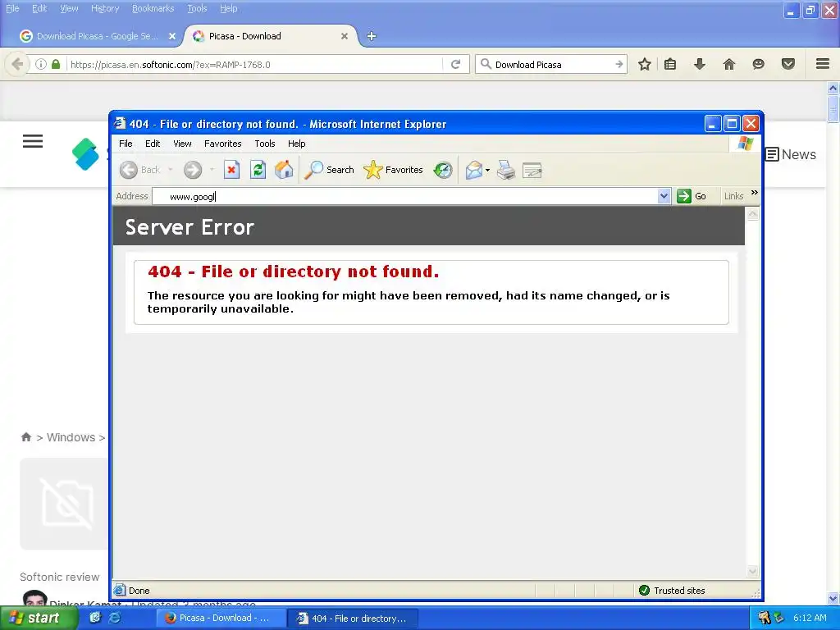The image size is (840, 630).
Task: Open a new Firefox tab
Action: click(x=372, y=36)
